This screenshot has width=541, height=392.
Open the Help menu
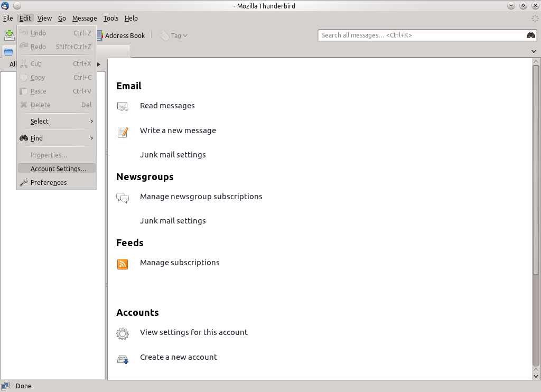[x=131, y=18]
